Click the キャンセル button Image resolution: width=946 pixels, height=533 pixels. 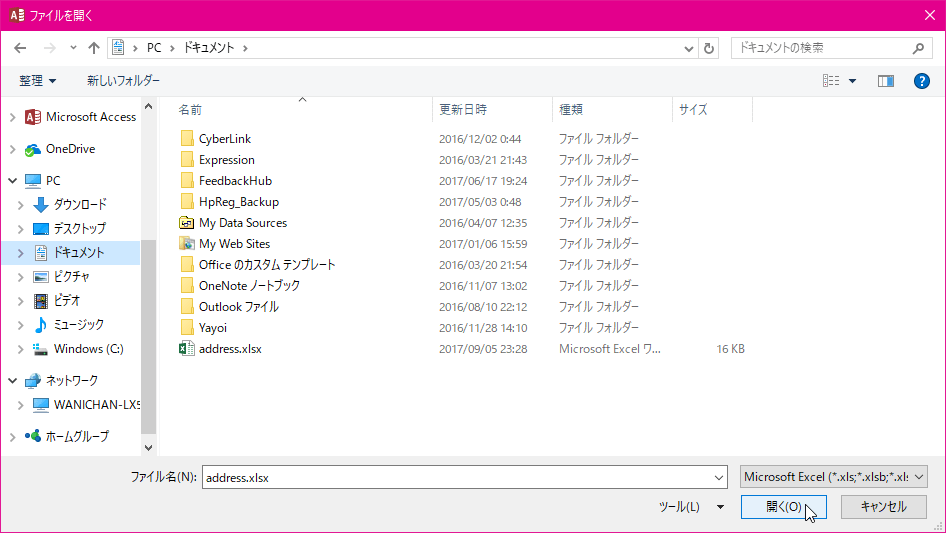[884, 507]
